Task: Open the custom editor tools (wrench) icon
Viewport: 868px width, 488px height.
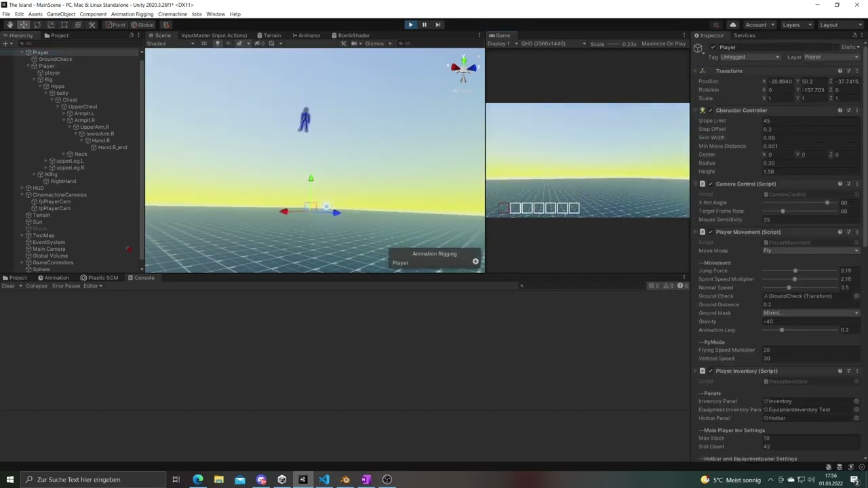Action: click(92, 24)
